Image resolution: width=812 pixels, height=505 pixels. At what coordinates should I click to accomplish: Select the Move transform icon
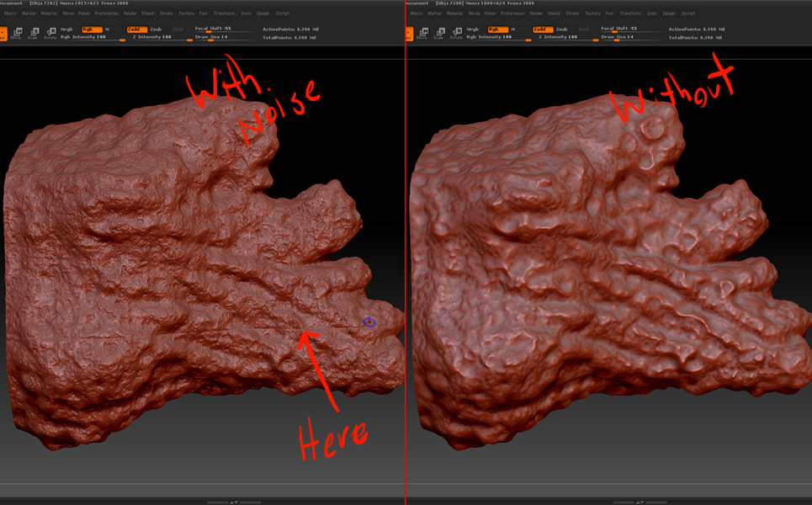pos(17,33)
